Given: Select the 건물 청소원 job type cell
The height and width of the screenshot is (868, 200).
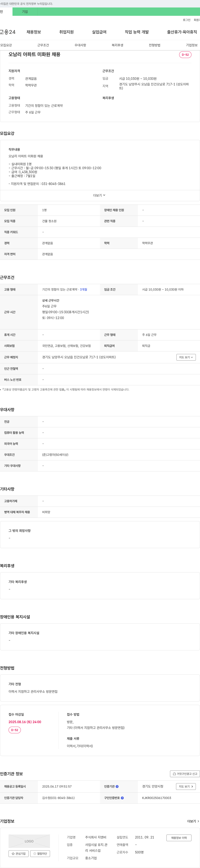Looking at the screenshot, I should click(49, 221).
